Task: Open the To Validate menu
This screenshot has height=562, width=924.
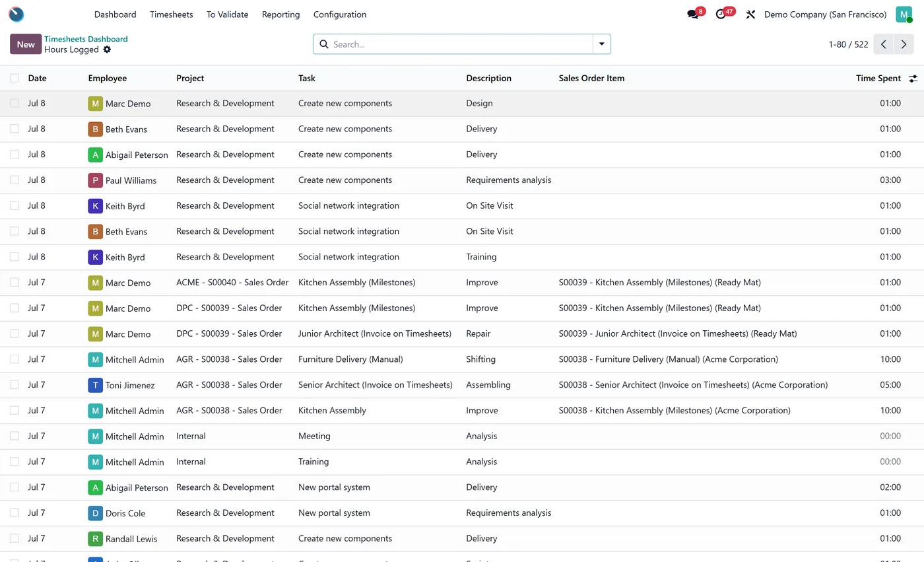Action: pyautogui.click(x=228, y=15)
